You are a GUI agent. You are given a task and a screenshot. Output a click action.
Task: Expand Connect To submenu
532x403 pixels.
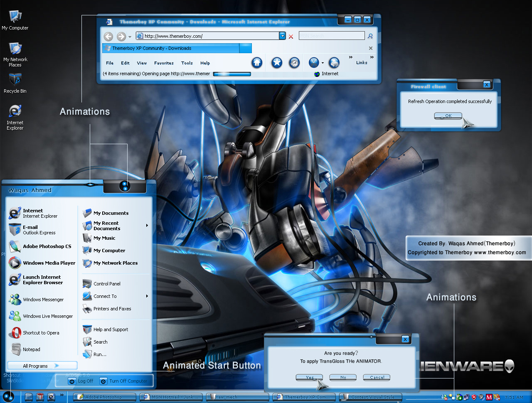tap(147, 296)
